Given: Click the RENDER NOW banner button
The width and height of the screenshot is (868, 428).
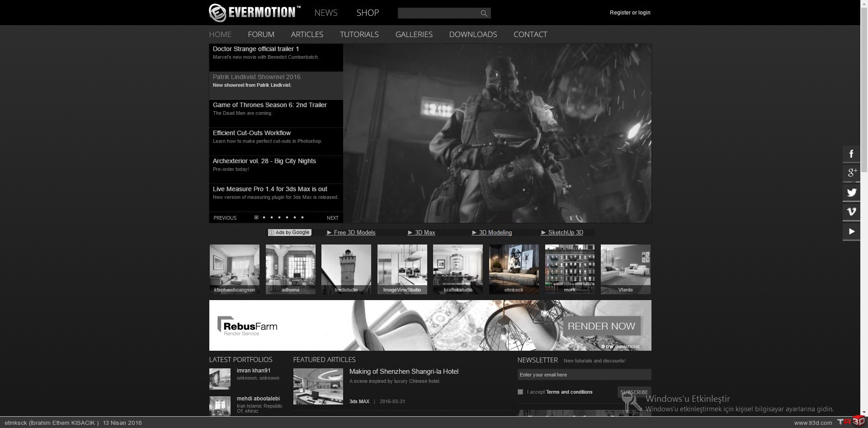Looking at the screenshot, I should click(601, 326).
